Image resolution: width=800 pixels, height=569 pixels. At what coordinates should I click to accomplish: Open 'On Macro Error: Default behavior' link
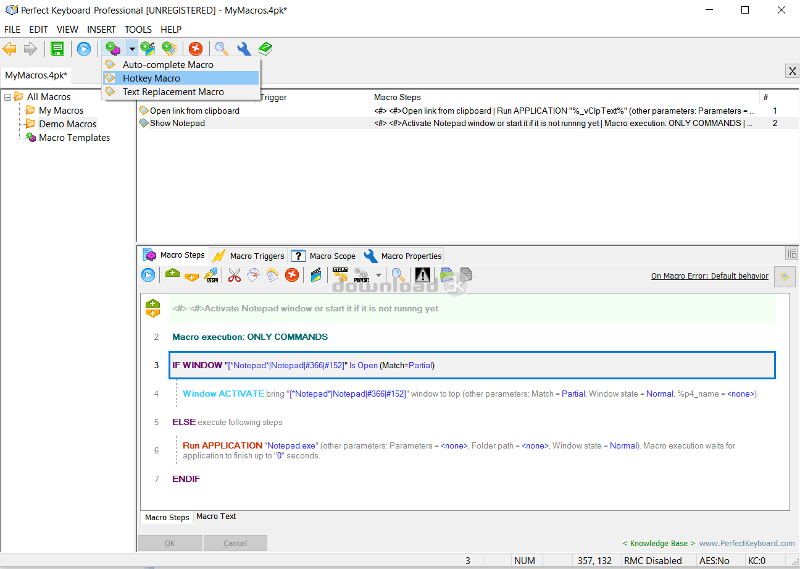point(709,276)
